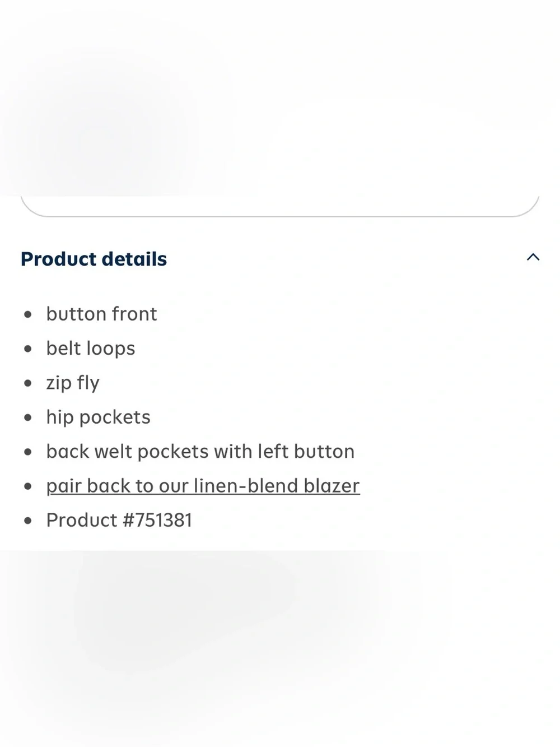Click the bullet beside 'hip pockets'

point(28,418)
